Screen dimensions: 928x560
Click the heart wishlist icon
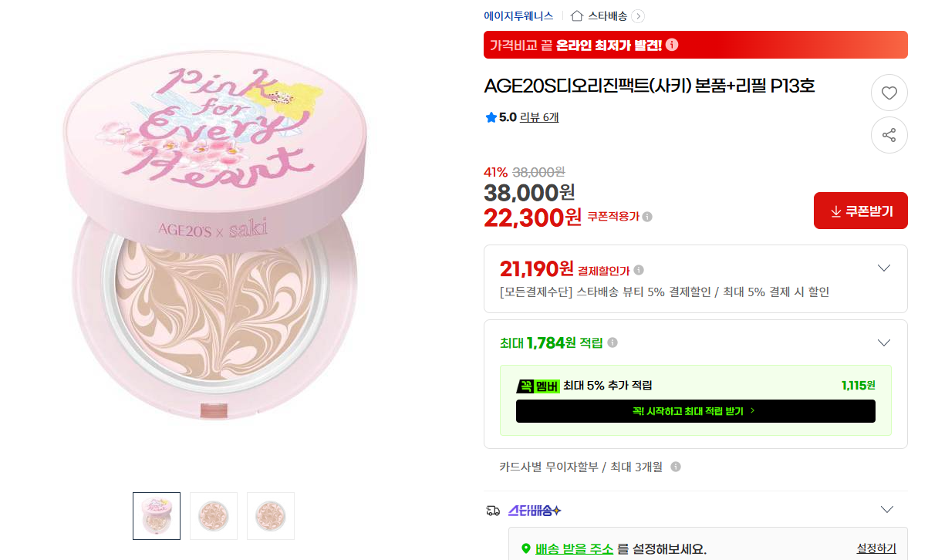tap(889, 93)
